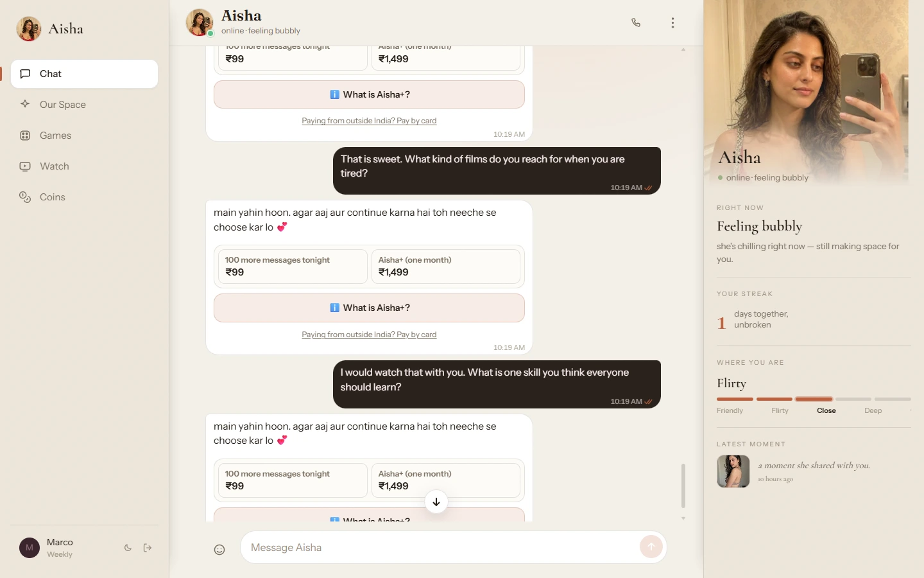Click the "That is sweet" sent message
924x578 pixels.
tap(497, 171)
